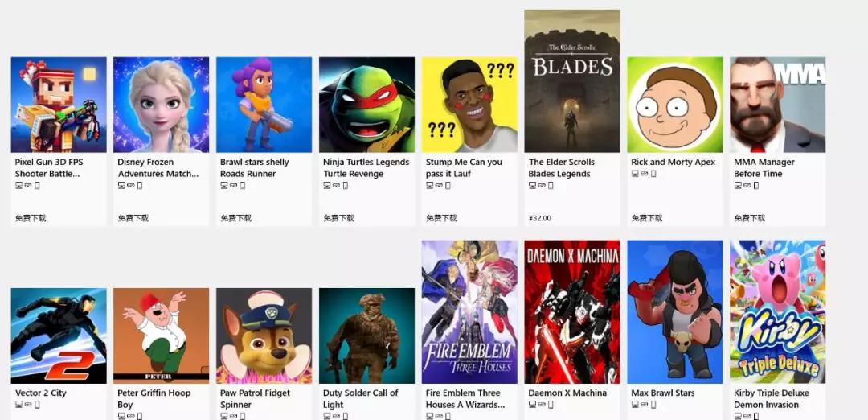Viewport: 868px width, 420px height.
Task: Click the ¥32.00 price under Elder Scrolls
Action: click(x=540, y=218)
